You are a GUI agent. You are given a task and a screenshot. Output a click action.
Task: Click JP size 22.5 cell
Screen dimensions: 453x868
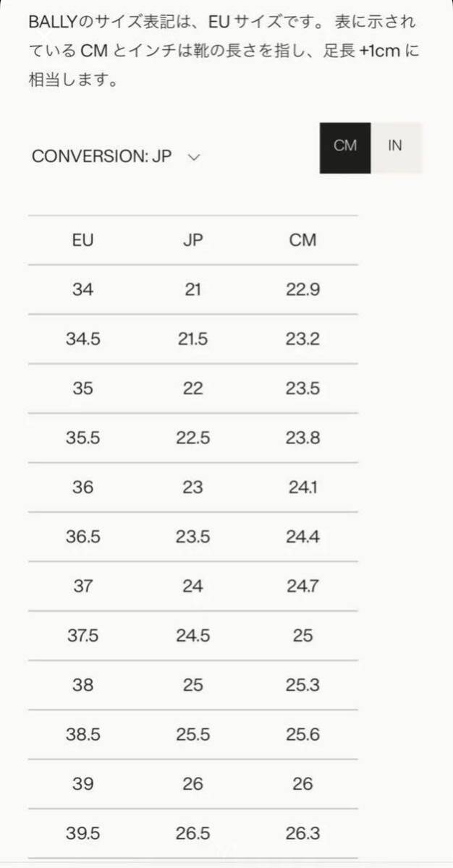click(192, 438)
